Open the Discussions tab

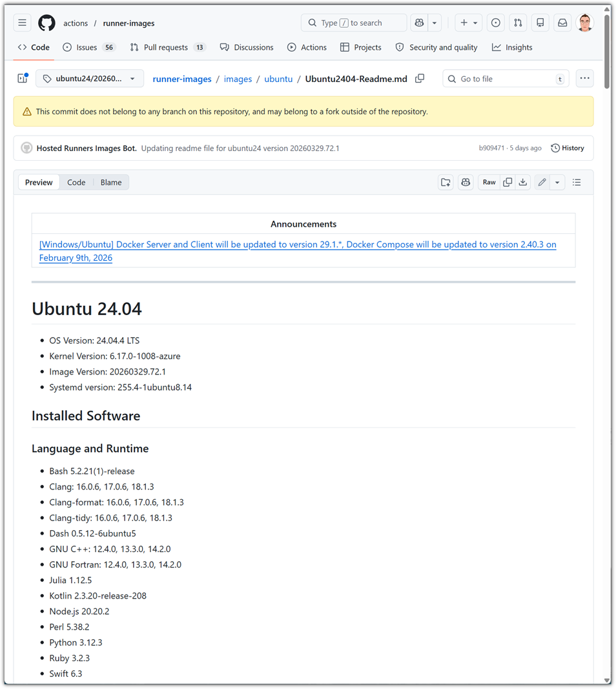pos(247,47)
